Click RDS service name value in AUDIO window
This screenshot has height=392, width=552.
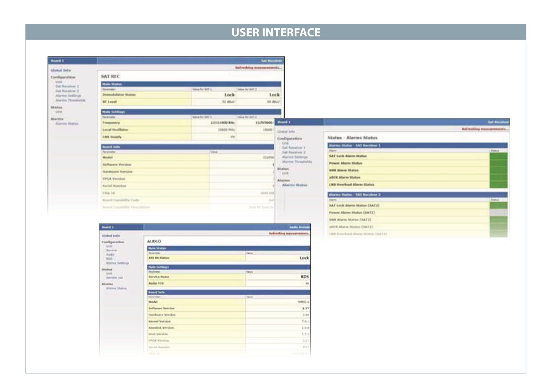305,277
